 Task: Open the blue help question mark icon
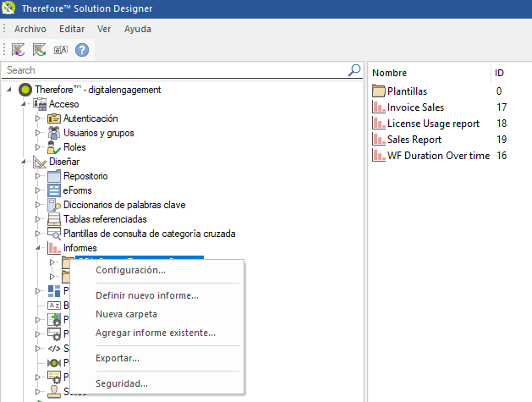coord(82,50)
